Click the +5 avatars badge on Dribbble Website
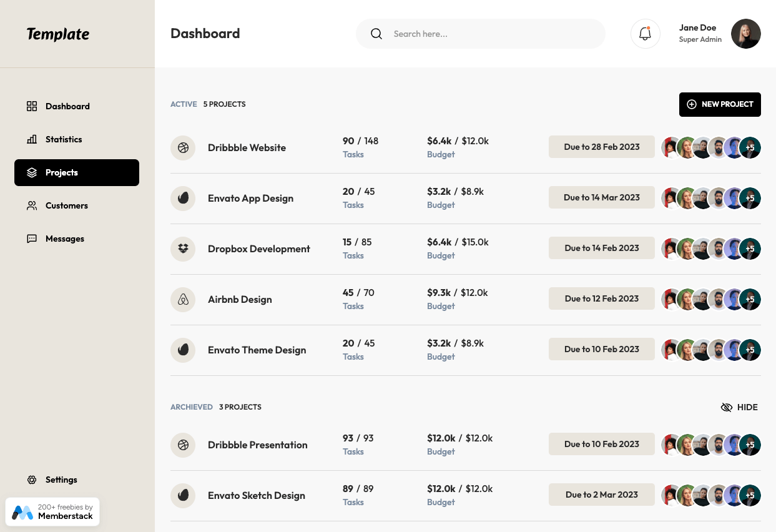 pos(750,147)
